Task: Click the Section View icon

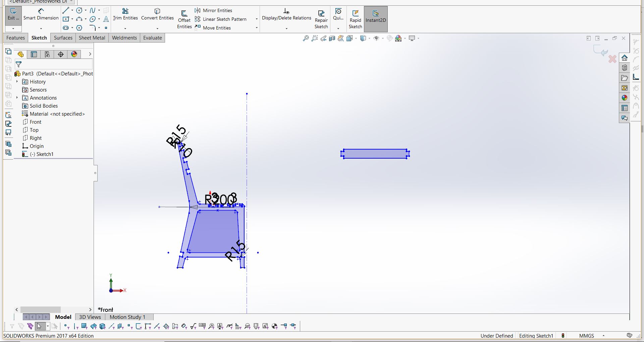Action: click(x=332, y=38)
